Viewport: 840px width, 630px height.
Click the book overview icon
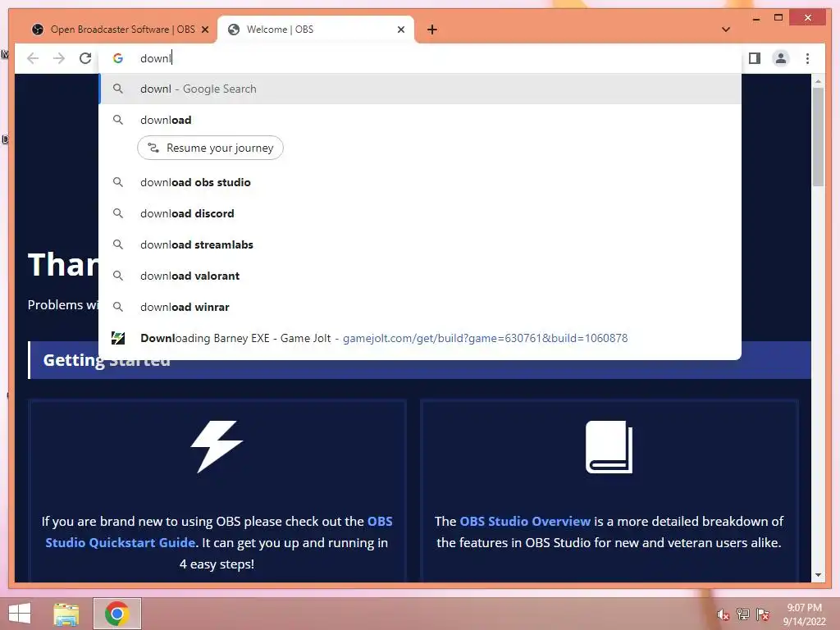[x=609, y=447]
